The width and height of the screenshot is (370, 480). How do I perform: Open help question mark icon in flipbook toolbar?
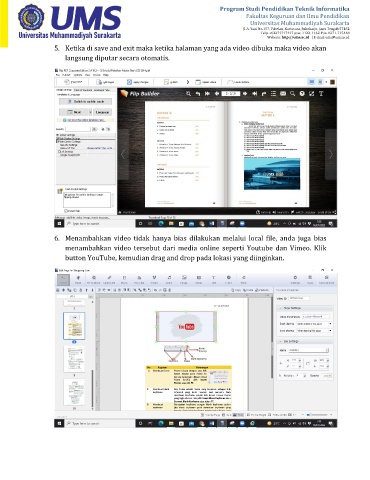302,94
